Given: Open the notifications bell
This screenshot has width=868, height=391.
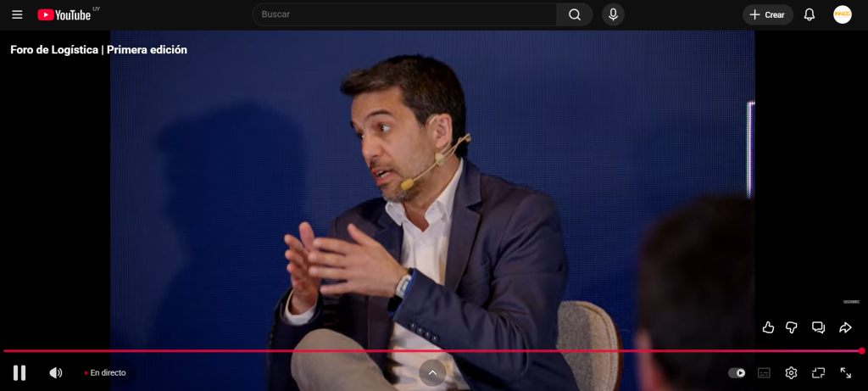Looking at the screenshot, I should (810, 14).
